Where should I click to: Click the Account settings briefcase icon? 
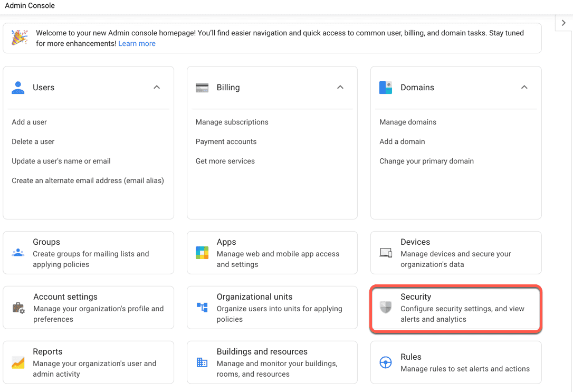click(18, 308)
